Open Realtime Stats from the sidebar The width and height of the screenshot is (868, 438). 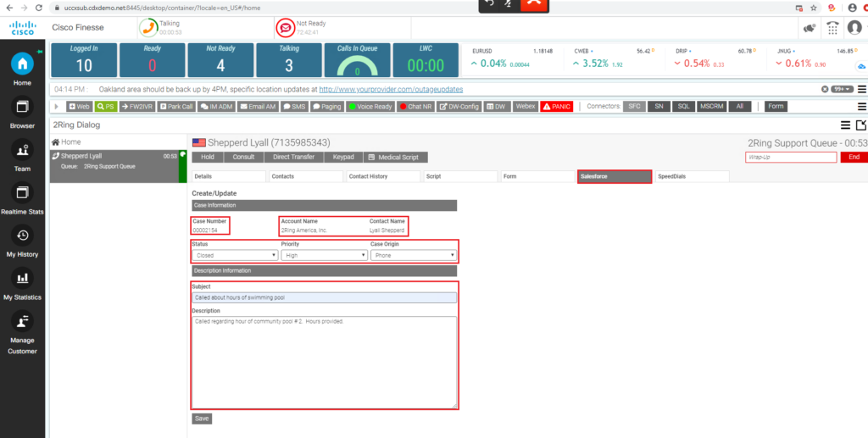point(22,192)
